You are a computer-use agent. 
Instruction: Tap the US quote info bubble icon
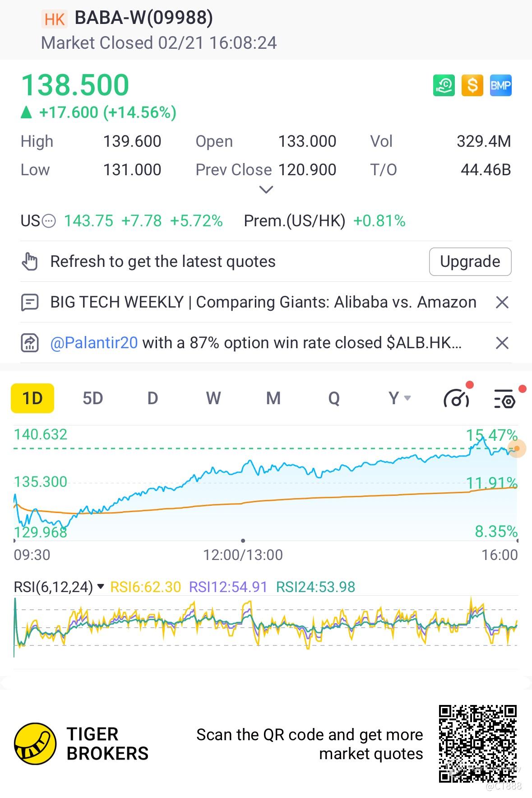point(49,221)
